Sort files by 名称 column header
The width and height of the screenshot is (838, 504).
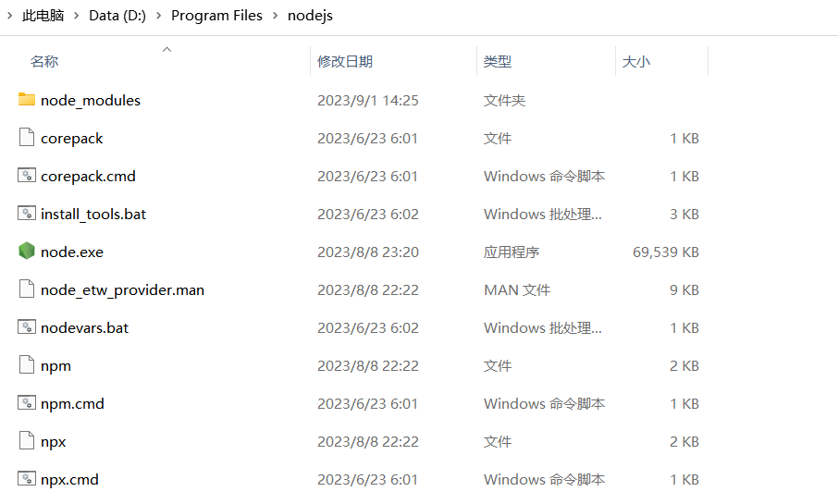point(44,61)
